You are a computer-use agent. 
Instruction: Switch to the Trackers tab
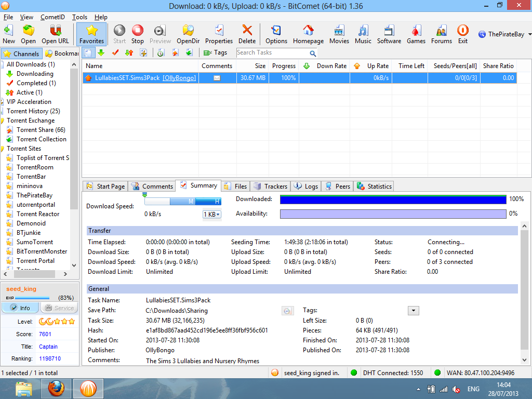[270, 185]
